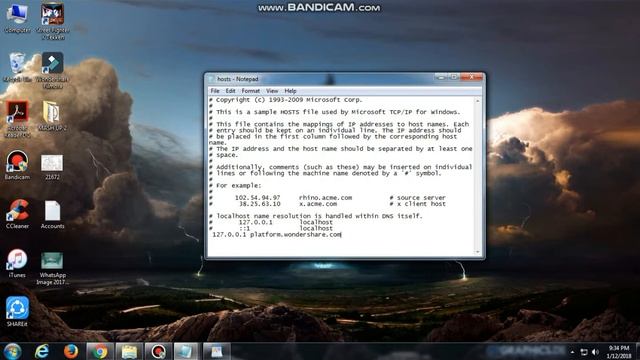Launch SHAREit desktop shortcut

point(17,312)
